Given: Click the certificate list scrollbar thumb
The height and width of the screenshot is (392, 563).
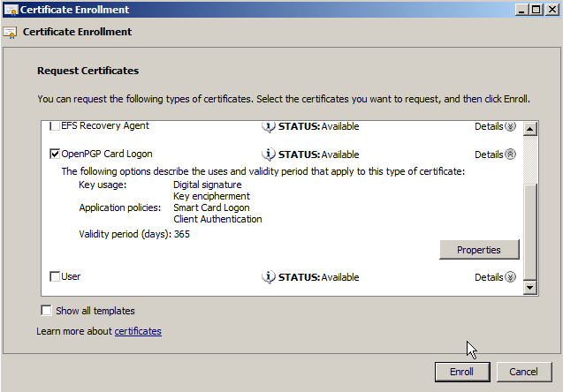Looking at the screenshot, I should click(530, 221).
